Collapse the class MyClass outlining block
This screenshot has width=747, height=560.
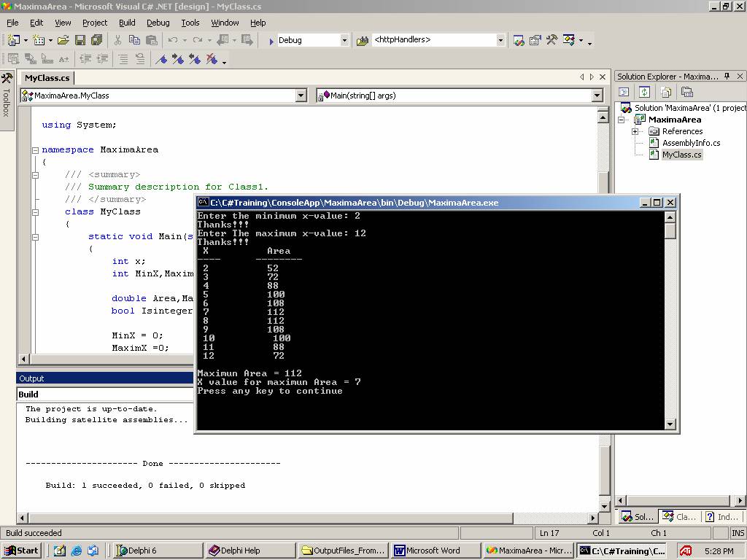(x=35, y=212)
